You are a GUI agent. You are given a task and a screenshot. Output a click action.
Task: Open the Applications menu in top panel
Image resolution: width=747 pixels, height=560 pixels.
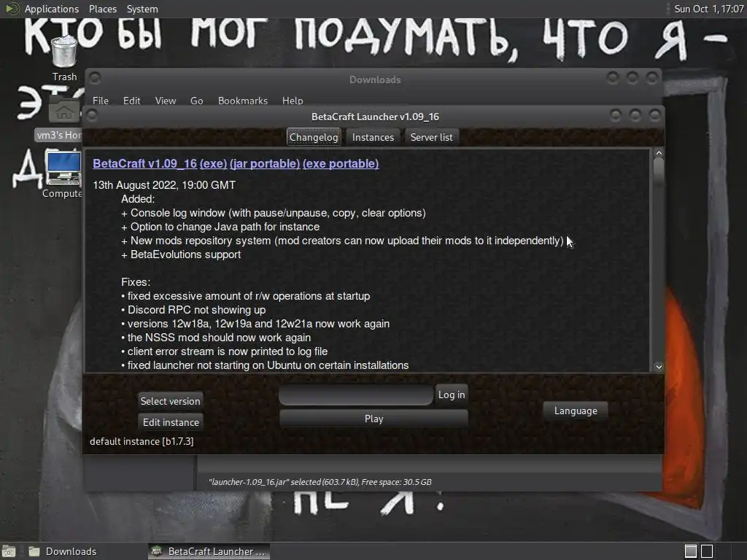(52, 9)
